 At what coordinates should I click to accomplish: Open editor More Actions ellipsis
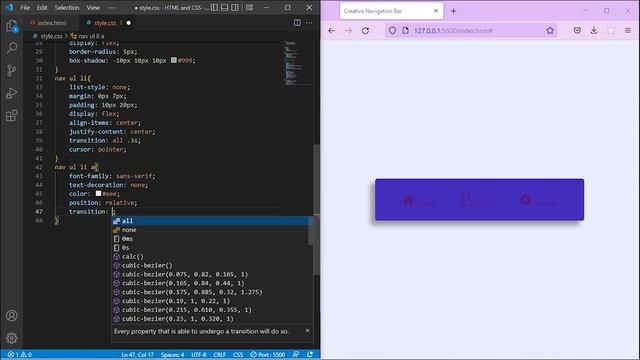tap(309, 23)
